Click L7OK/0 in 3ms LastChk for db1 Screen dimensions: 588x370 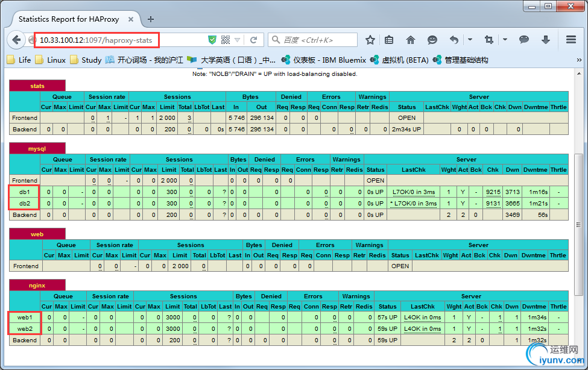pyautogui.click(x=414, y=192)
